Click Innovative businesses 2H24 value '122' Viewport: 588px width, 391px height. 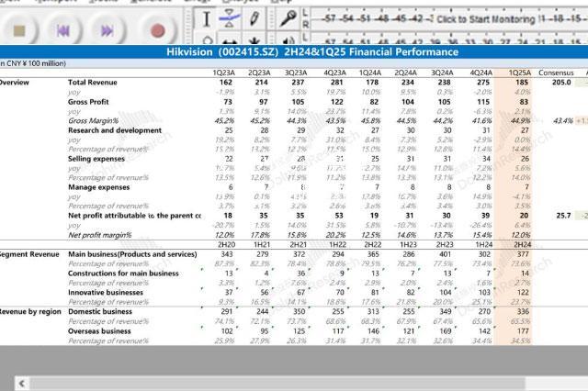coord(523,293)
